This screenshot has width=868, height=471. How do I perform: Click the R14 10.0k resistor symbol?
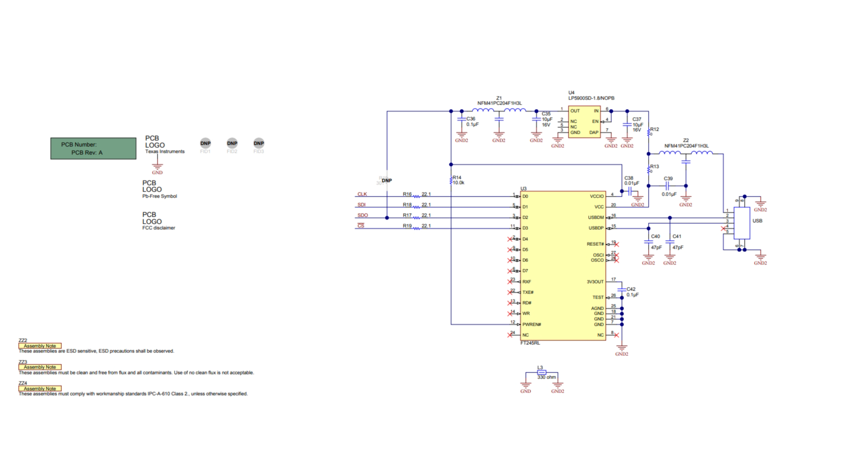coord(451,180)
